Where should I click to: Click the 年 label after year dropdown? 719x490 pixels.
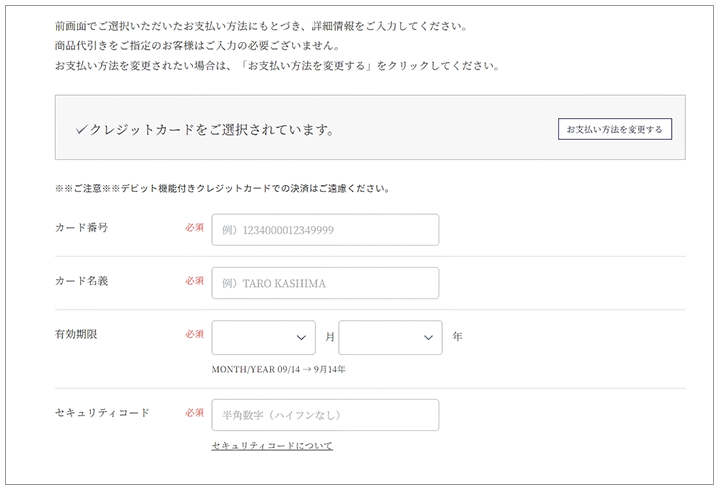(457, 336)
